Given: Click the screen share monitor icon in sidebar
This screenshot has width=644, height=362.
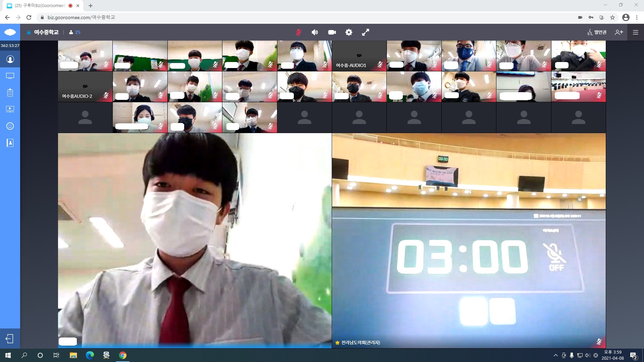Looking at the screenshot, I should click(x=10, y=76).
